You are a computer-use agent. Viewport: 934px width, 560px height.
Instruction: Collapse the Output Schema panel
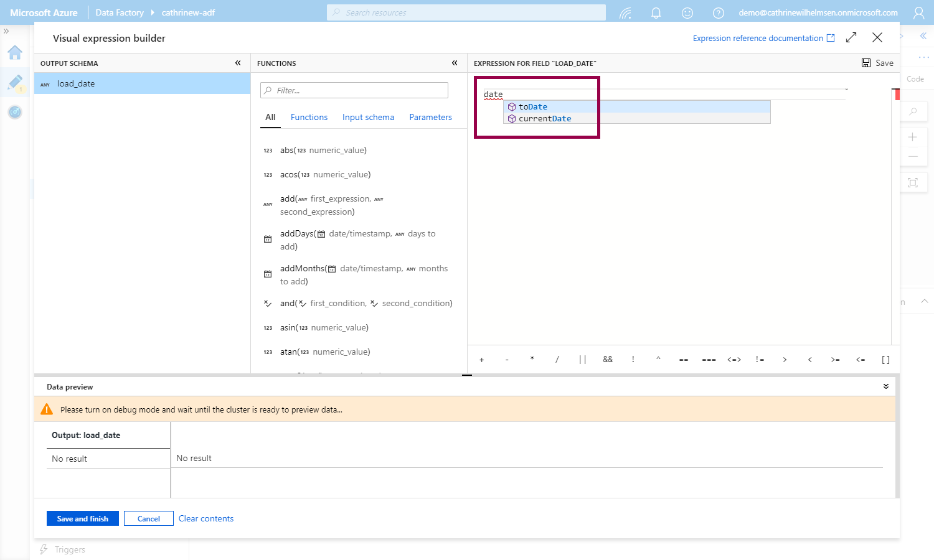pyautogui.click(x=238, y=63)
